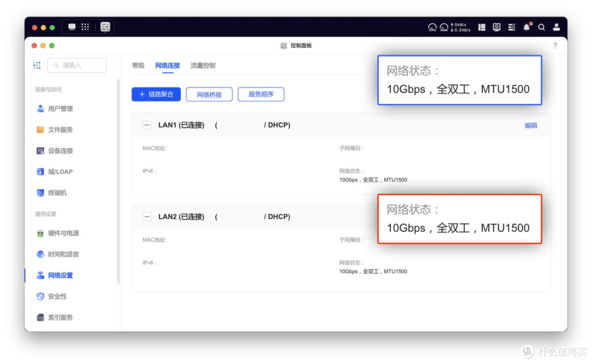Click the 链路聚合 button

156,94
